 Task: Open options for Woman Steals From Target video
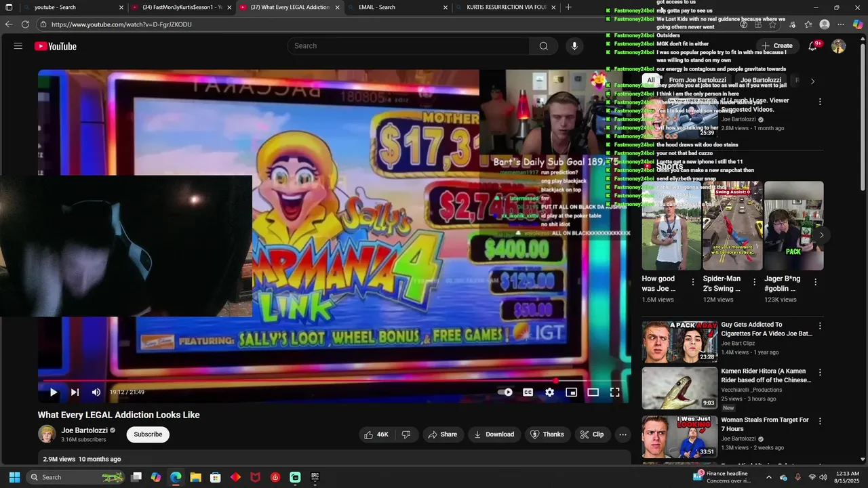[x=819, y=421]
